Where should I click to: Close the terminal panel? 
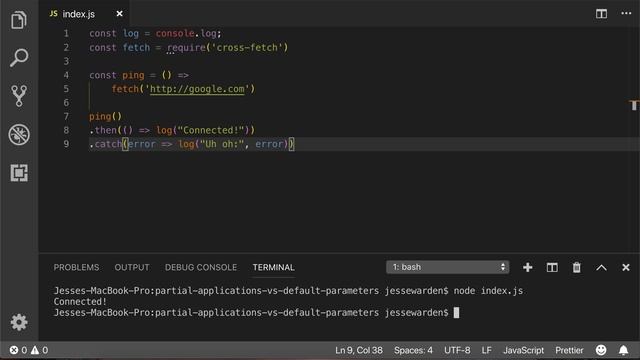point(626,267)
